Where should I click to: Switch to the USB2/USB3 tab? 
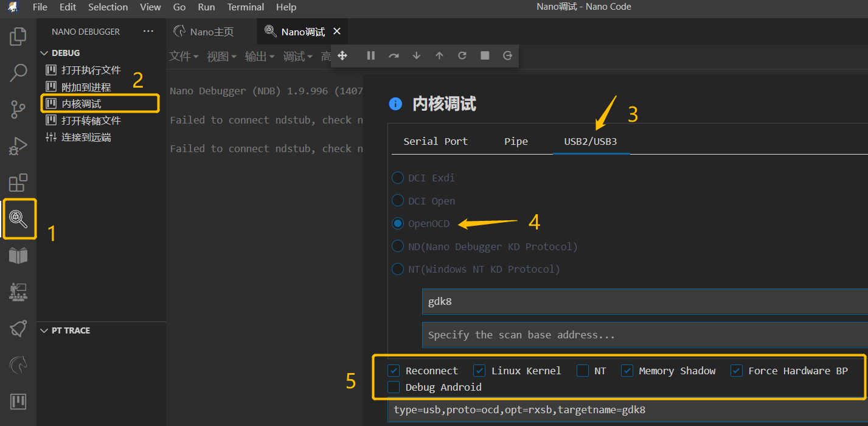591,141
